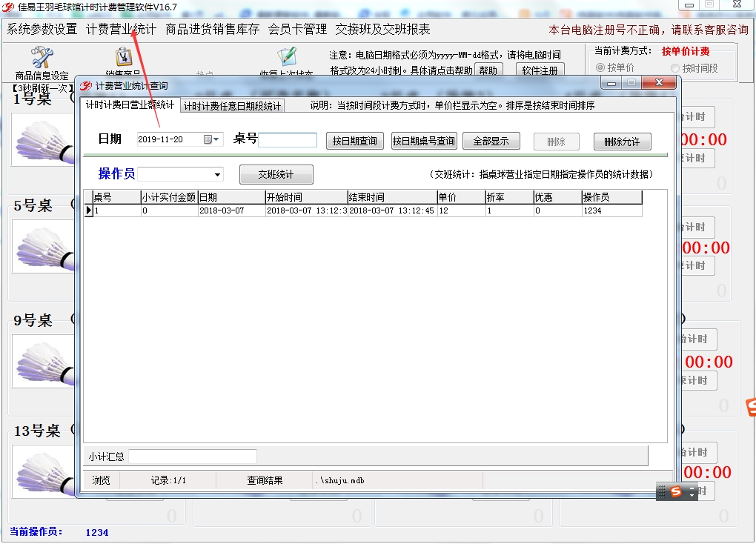Select the row indicator arrow for table row 1
The height and width of the screenshot is (544, 756).
point(89,210)
